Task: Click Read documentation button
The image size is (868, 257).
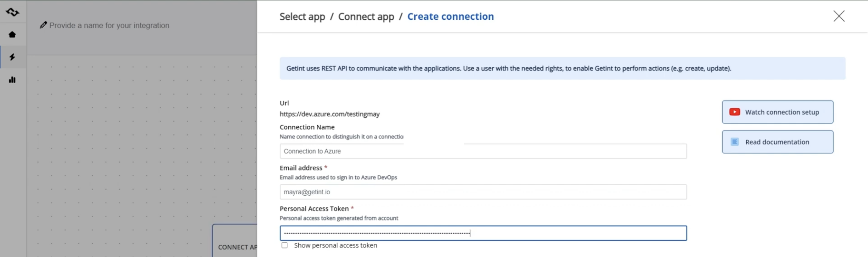Action: (x=777, y=142)
